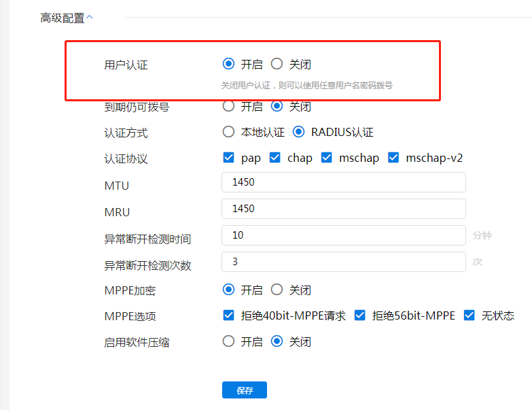
Task: Focus the MRU input field
Action: coord(343,209)
